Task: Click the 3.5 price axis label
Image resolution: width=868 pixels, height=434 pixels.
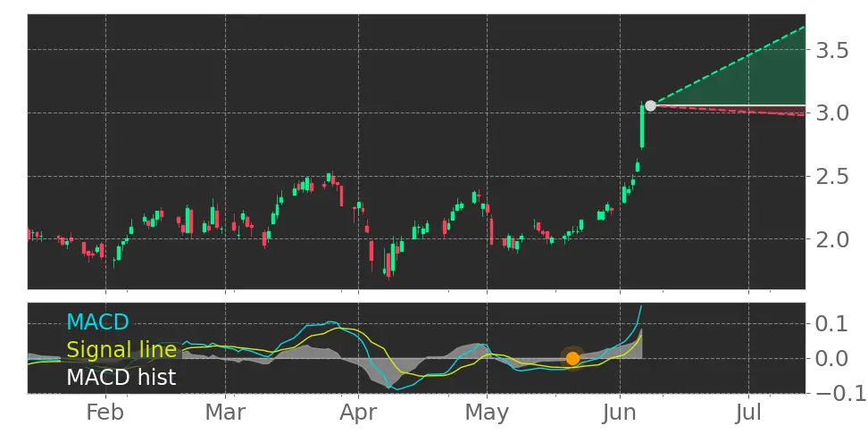Action: [833, 50]
